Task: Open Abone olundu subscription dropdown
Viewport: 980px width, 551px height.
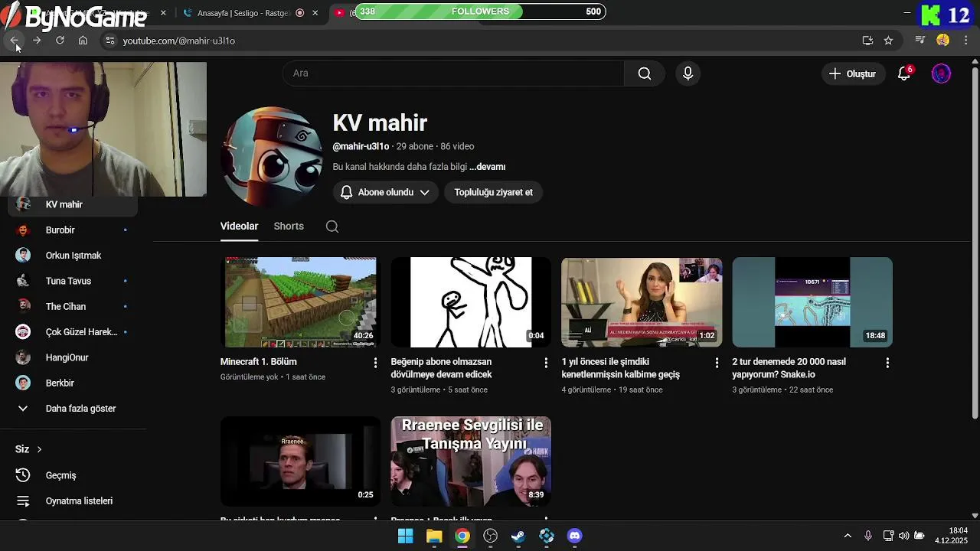Action: [x=386, y=192]
